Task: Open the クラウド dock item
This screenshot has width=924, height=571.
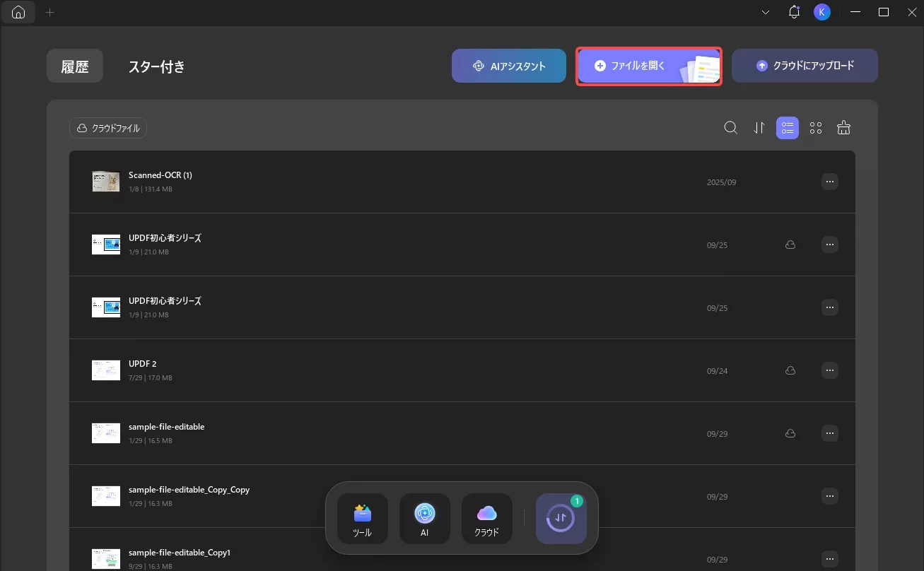Action: click(x=487, y=519)
